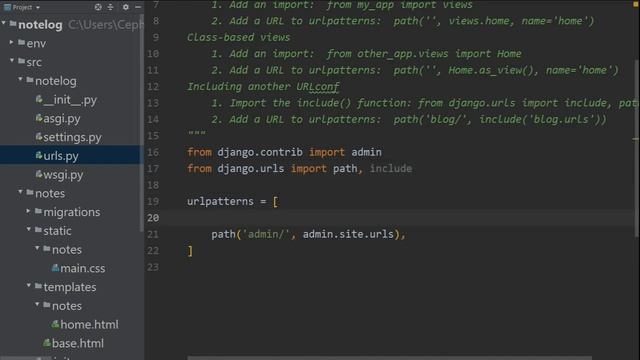Click the HTML file icon beside home.html
640x360 pixels.
(x=56, y=324)
